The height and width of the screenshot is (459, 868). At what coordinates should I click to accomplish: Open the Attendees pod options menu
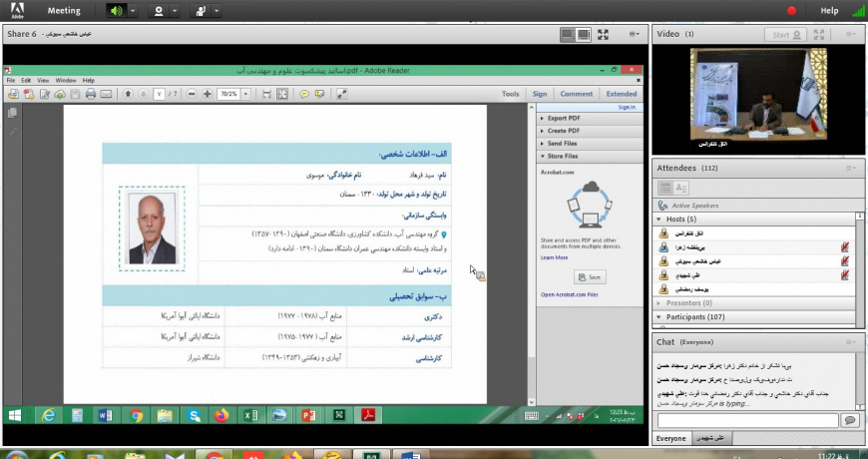pyautogui.click(x=851, y=168)
